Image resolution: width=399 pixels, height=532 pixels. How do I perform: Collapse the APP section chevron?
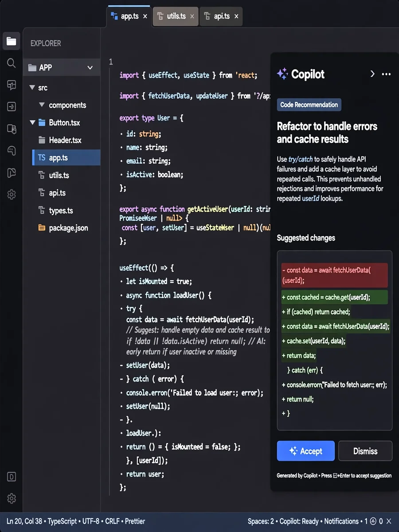coord(90,68)
